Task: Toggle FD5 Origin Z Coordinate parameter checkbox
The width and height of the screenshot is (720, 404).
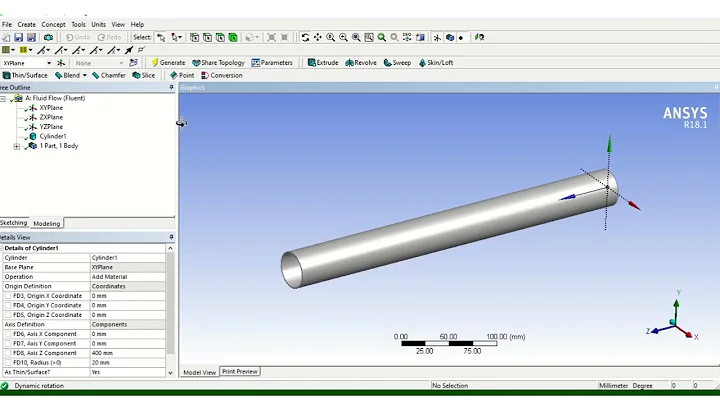Action: [x=8, y=315]
